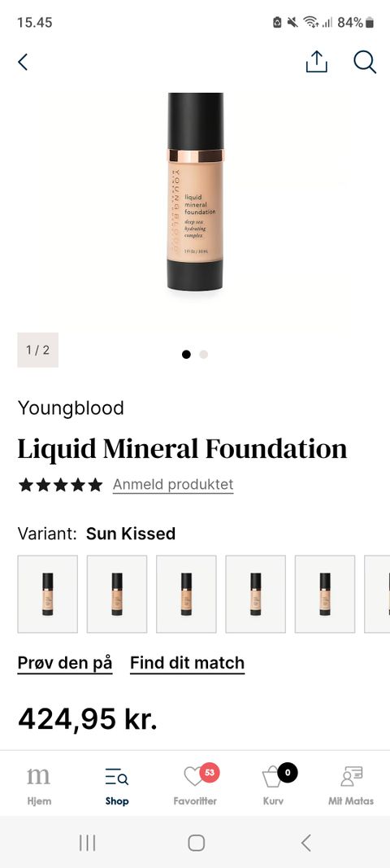Click the Find dit match link
This screenshot has height=868, width=390.
188,663
